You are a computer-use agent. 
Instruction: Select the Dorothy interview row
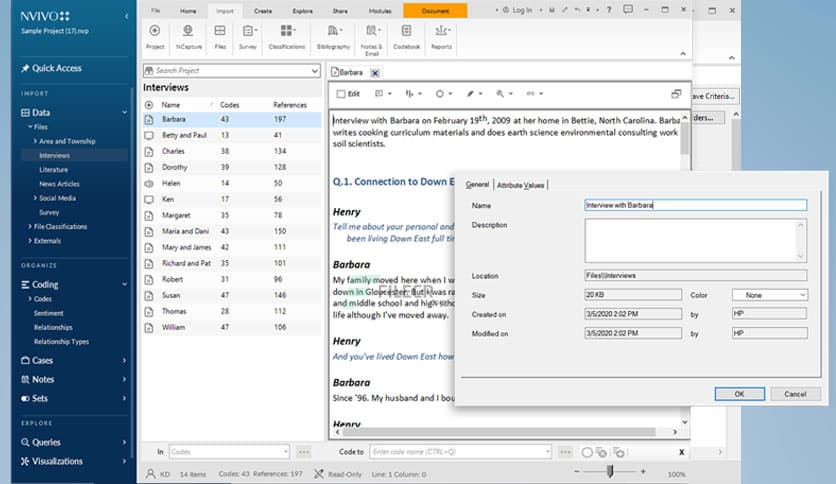tap(232, 167)
